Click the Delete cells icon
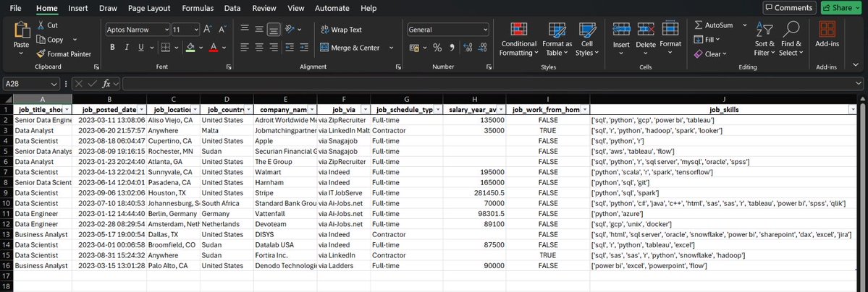Image resolution: width=868 pixels, height=292 pixels. point(646,30)
